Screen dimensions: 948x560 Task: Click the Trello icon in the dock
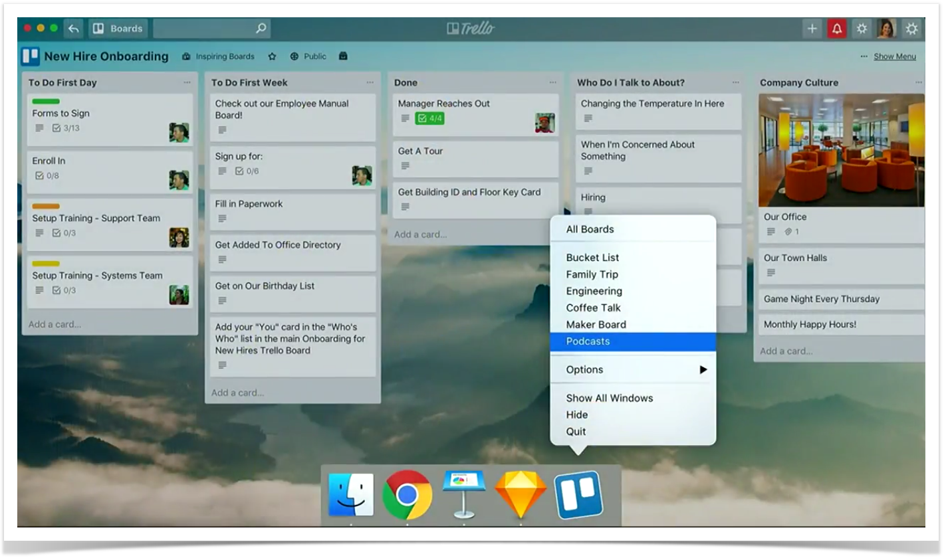578,495
